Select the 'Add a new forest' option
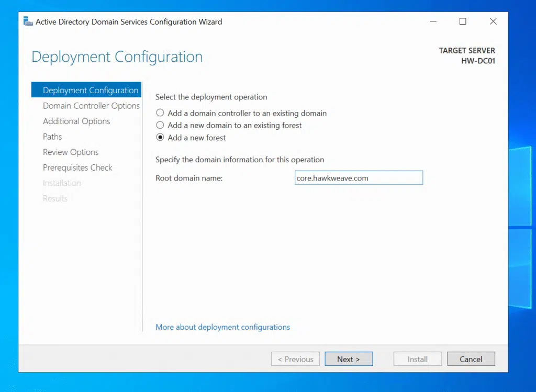This screenshot has height=392, width=536. 160,138
